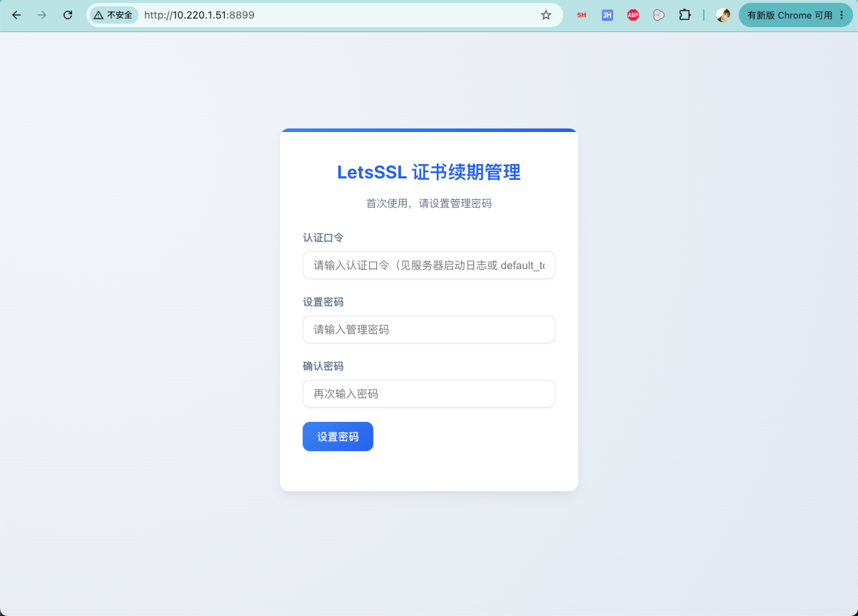858x616 pixels.
Task: Go back with the browser back arrow
Action: coord(16,15)
